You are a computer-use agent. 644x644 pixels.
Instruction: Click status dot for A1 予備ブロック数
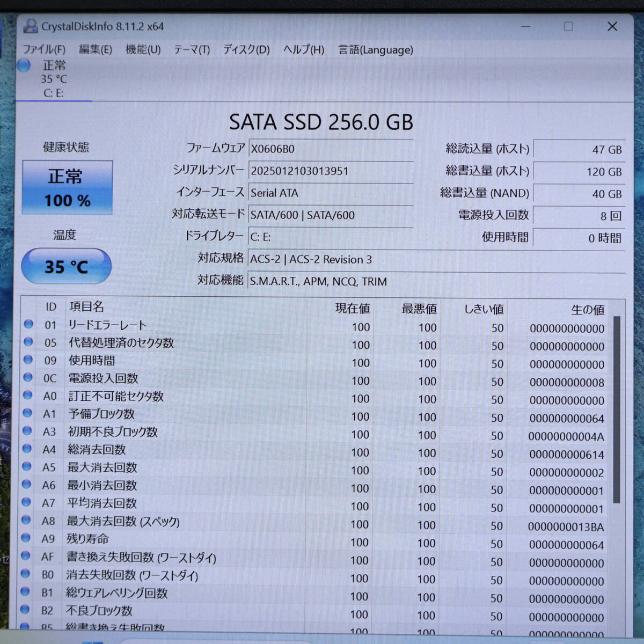[x=27, y=413]
